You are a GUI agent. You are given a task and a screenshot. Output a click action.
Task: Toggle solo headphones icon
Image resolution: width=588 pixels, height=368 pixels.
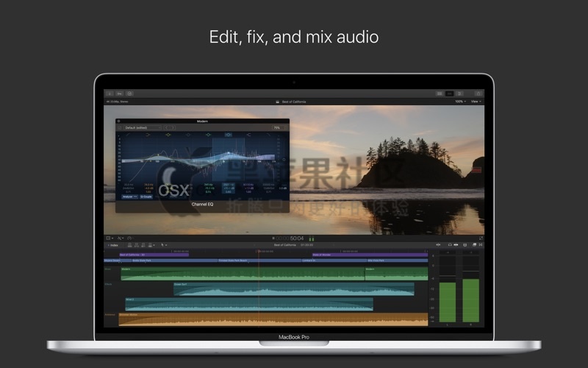point(450,245)
